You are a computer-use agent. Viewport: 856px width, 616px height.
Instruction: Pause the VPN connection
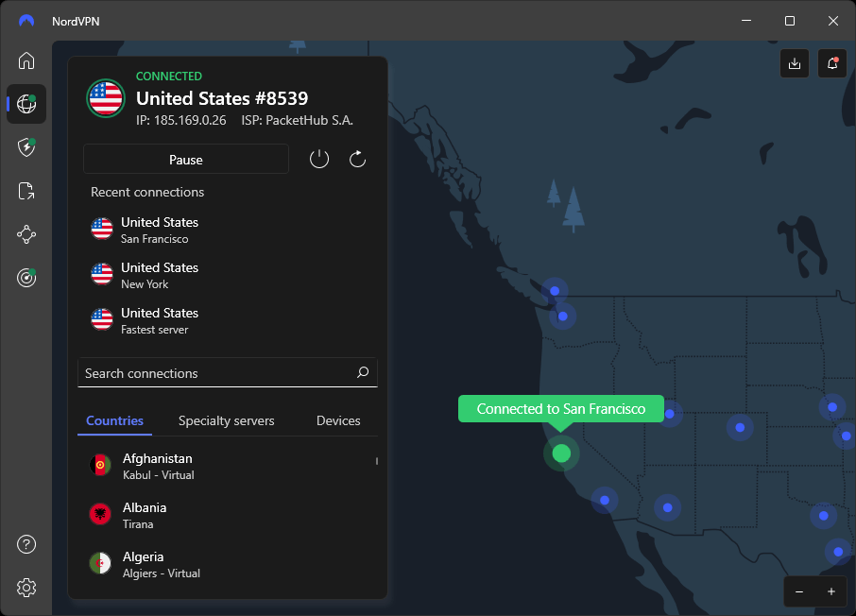point(185,160)
